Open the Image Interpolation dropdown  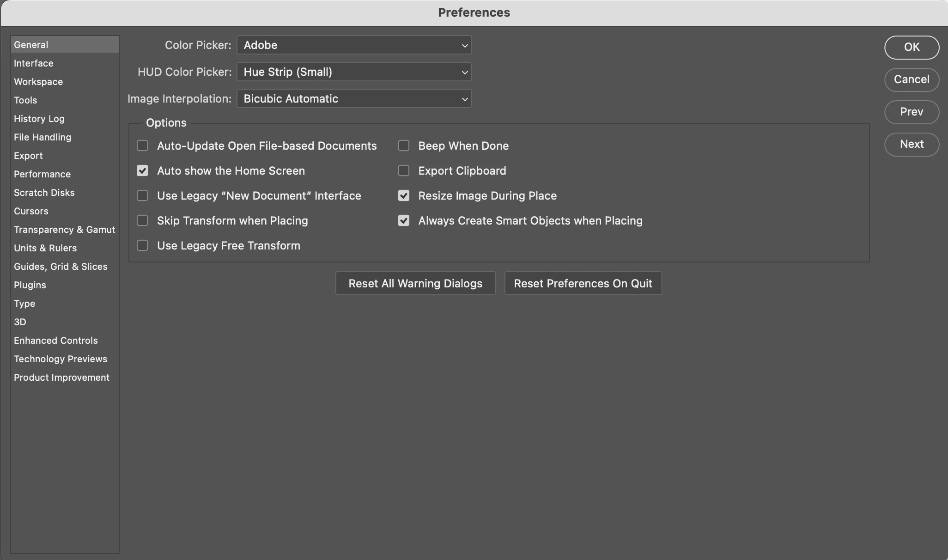pos(354,99)
